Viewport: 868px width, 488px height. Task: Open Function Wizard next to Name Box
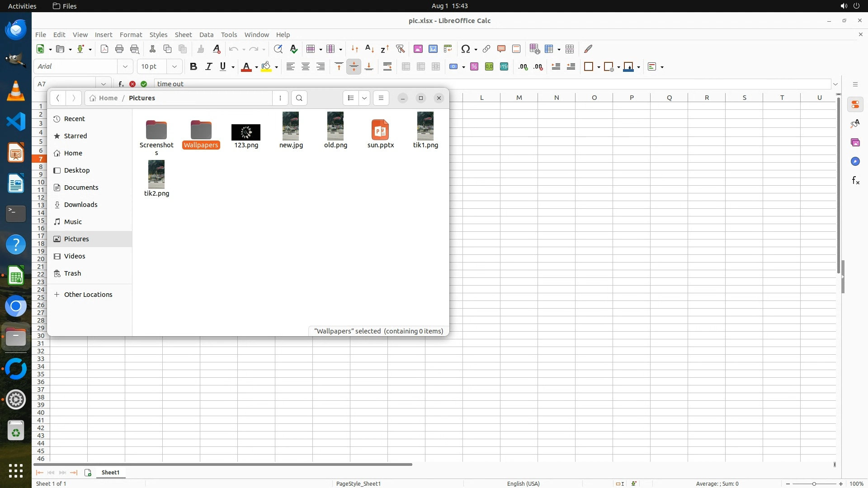click(x=121, y=84)
